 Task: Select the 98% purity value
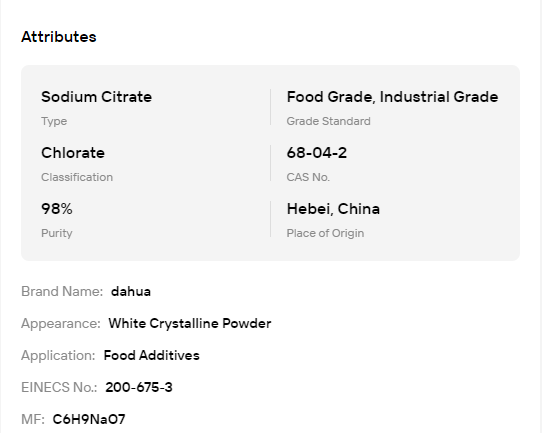click(x=57, y=209)
